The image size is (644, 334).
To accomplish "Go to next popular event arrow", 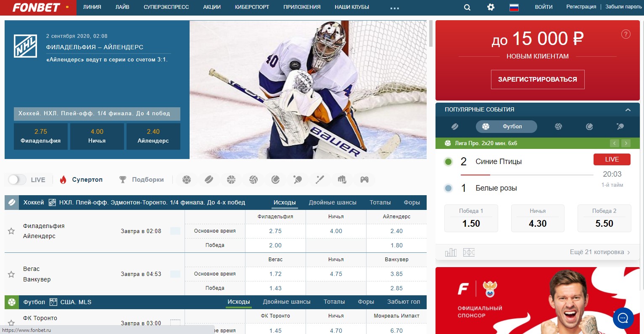I will 626,143.
